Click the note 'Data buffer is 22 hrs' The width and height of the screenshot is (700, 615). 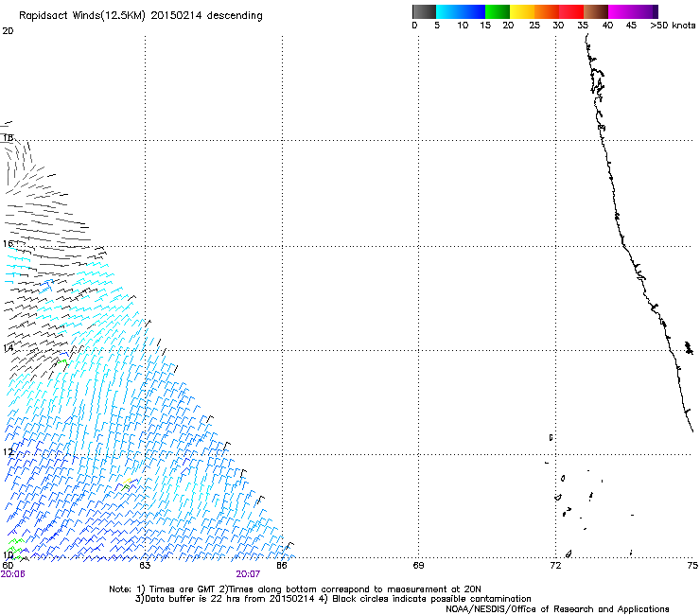[x=191, y=599]
